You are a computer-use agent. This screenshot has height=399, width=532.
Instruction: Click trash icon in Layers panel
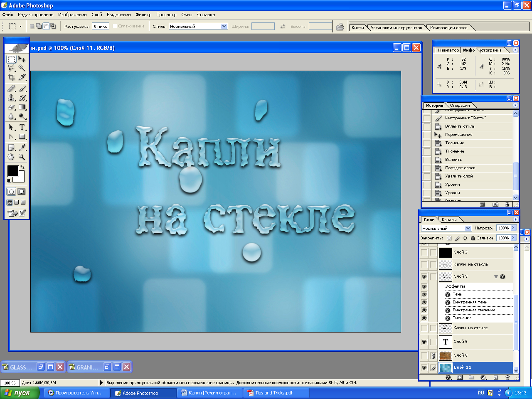tap(507, 377)
